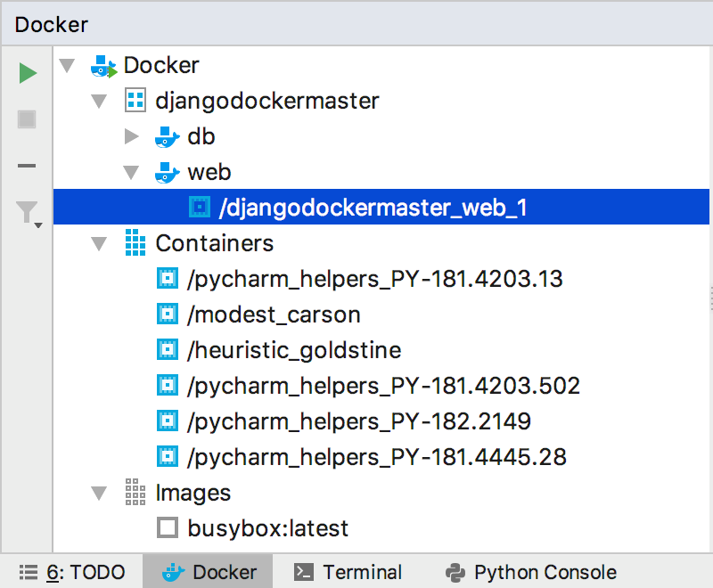Select the web service label
The image size is (713, 588).
209,173
